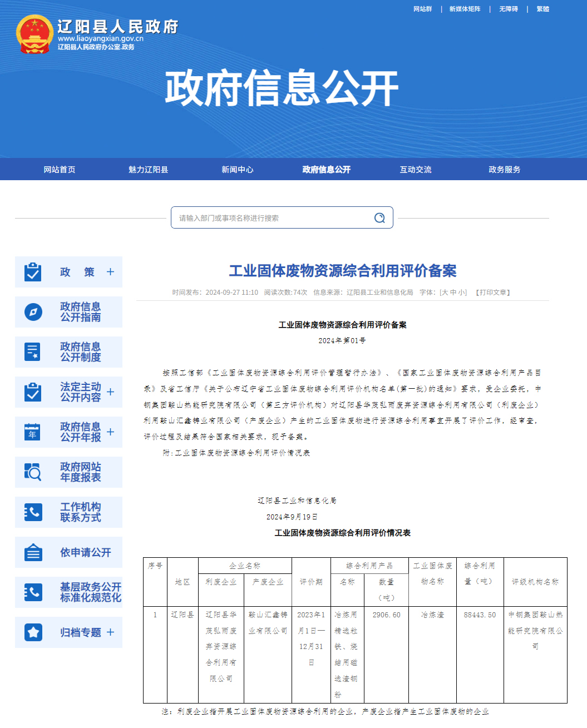
Task: Switch to traditional Chinese via 繁體 link
Action: [x=542, y=9]
